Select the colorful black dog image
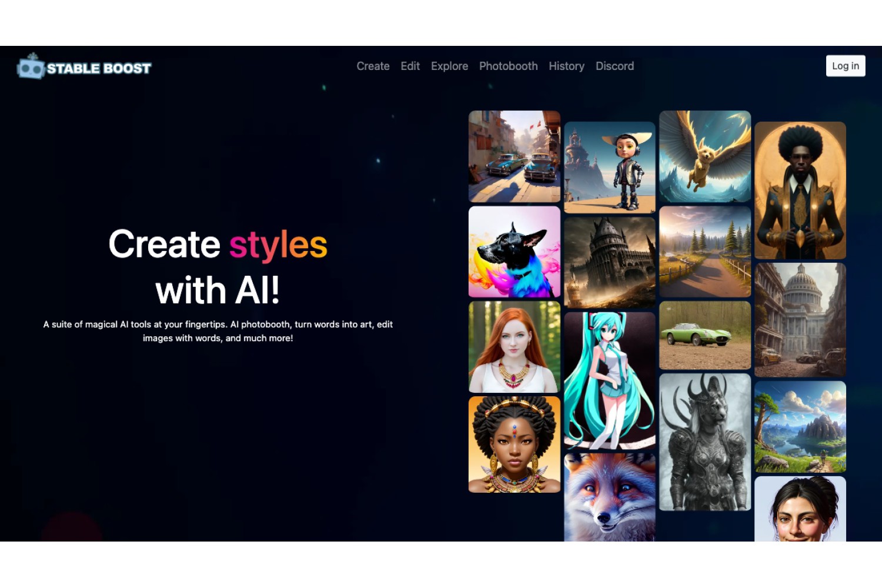 click(x=514, y=252)
